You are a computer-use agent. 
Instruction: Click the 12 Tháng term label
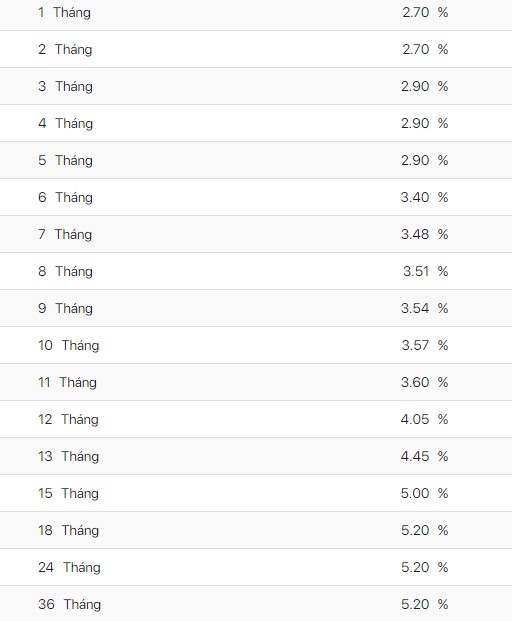tap(68, 420)
